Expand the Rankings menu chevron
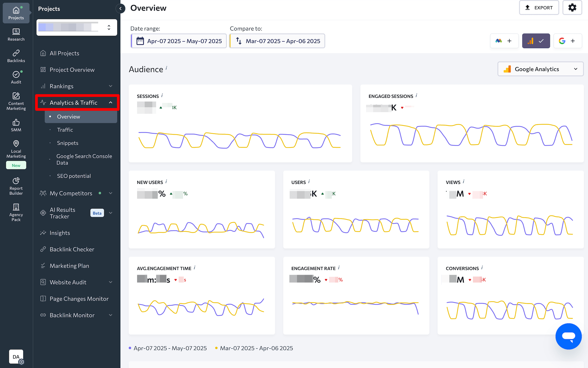588x368 pixels. [x=110, y=86]
